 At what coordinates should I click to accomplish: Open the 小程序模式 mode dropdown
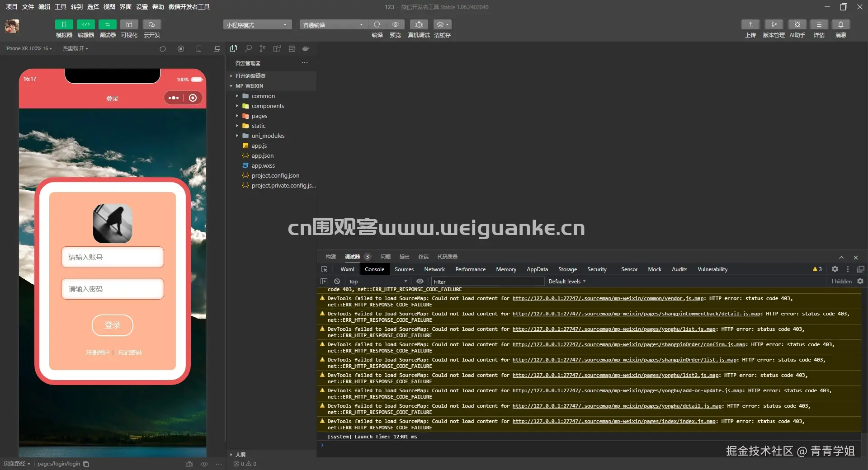257,25
